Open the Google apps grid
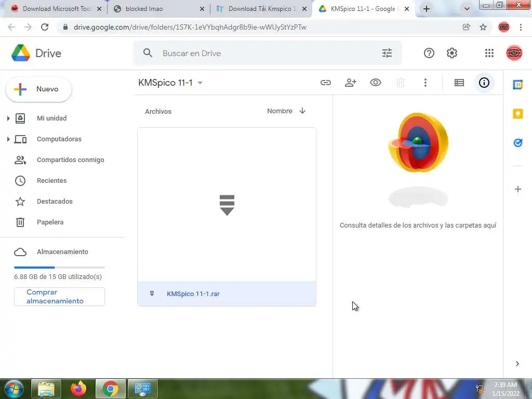Viewport: 532px width, 399px height. pyautogui.click(x=489, y=53)
